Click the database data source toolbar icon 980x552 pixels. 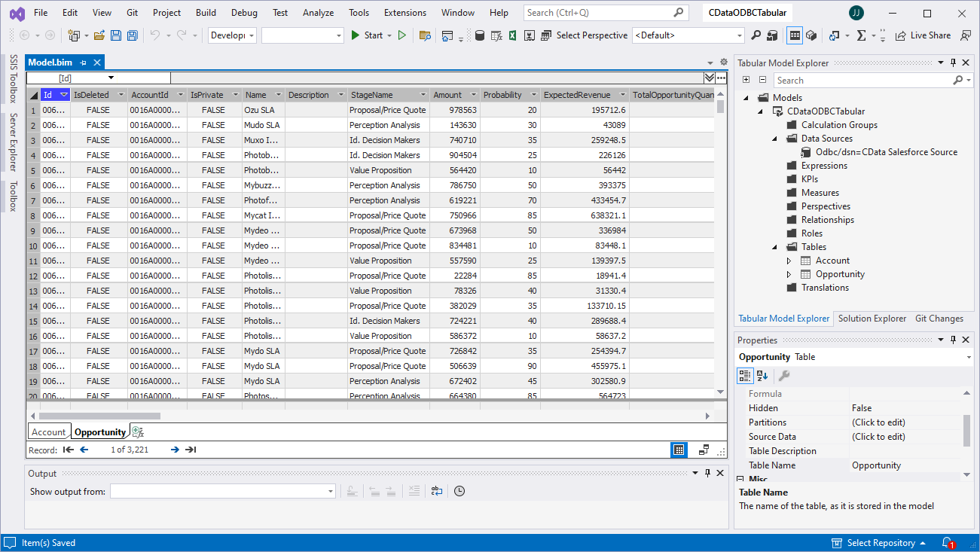(480, 35)
